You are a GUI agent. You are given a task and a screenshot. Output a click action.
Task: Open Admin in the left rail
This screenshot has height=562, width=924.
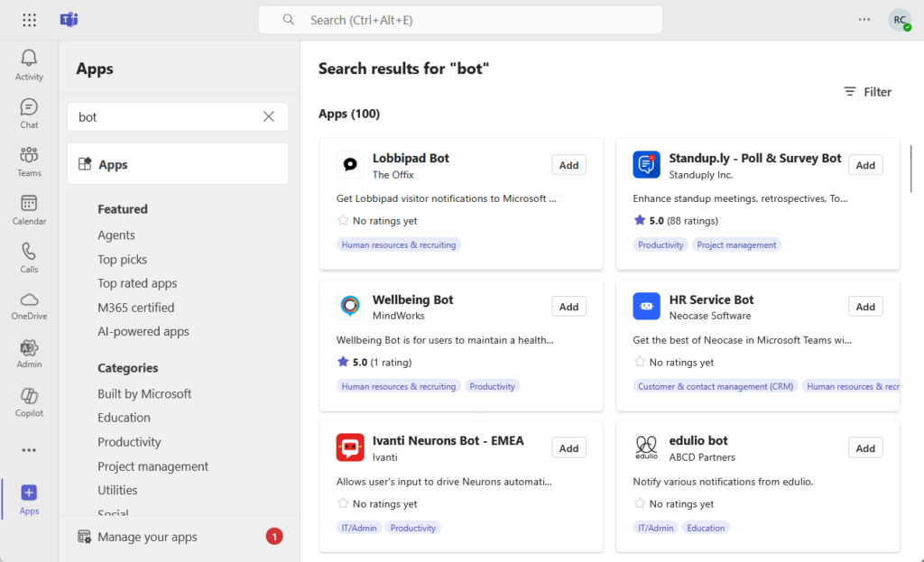(x=29, y=354)
